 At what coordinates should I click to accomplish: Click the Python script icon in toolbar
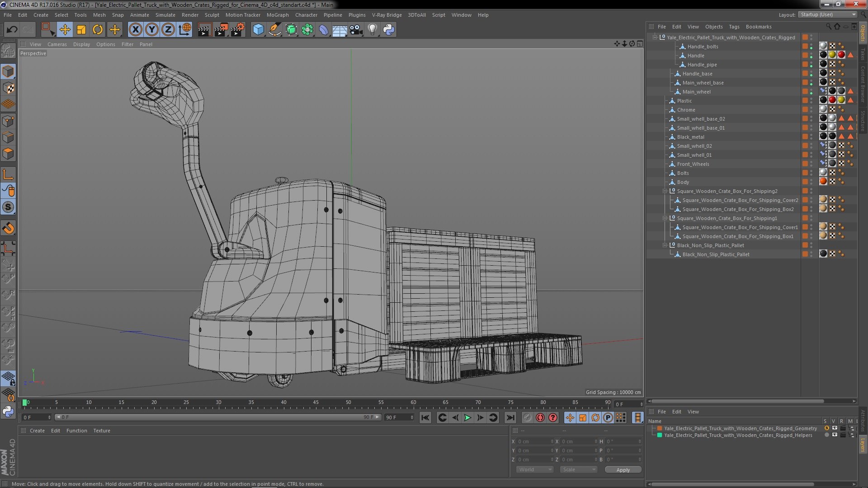click(x=389, y=30)
